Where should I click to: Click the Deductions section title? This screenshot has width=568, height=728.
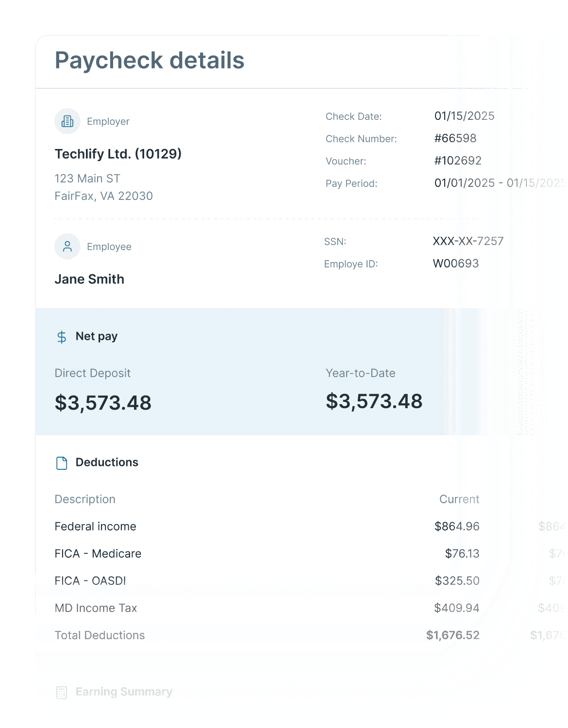pyautogui.click(x=107, y=463)
